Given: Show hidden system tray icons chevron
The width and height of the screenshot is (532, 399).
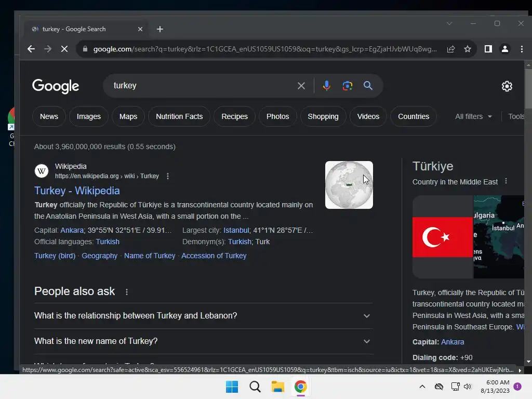Looking at the screenshot, I should 422,387.
